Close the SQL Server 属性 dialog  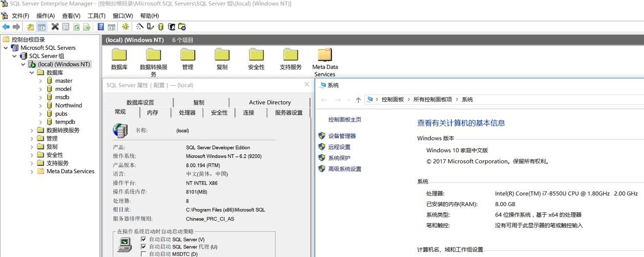click(x=307, y=85)
